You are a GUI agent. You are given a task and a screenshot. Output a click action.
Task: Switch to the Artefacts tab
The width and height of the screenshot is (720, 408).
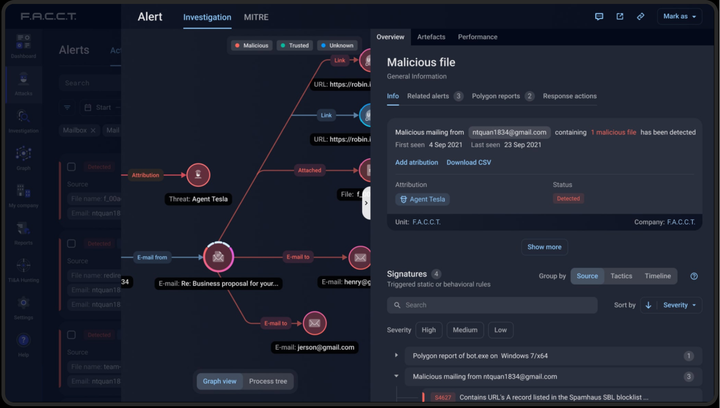point(431,37)
